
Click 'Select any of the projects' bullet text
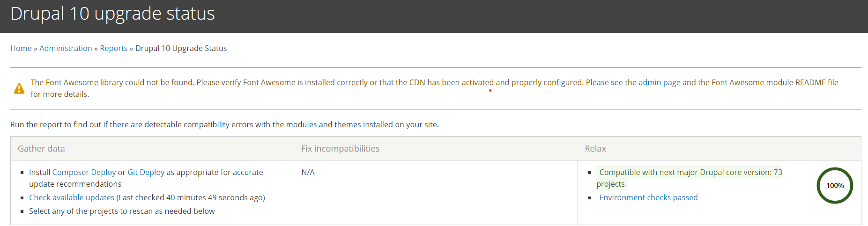point(122,211)
